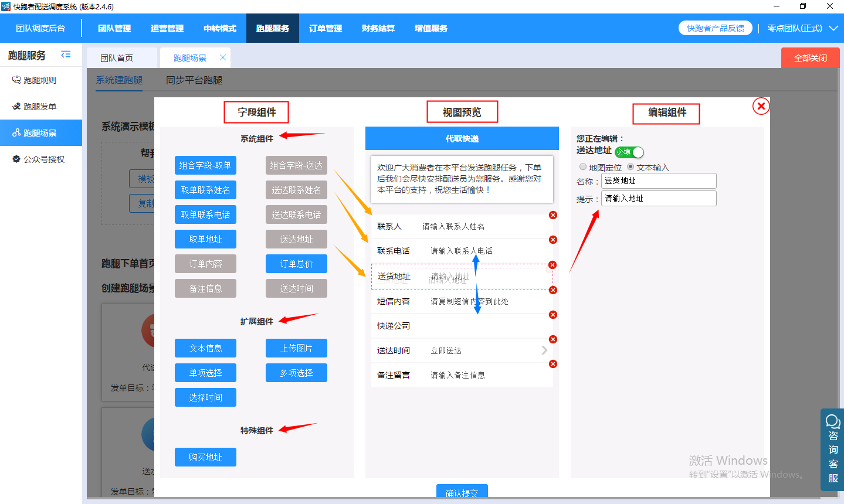
Task: Select the 文本输入 radio option
Action: pos(631,167)
